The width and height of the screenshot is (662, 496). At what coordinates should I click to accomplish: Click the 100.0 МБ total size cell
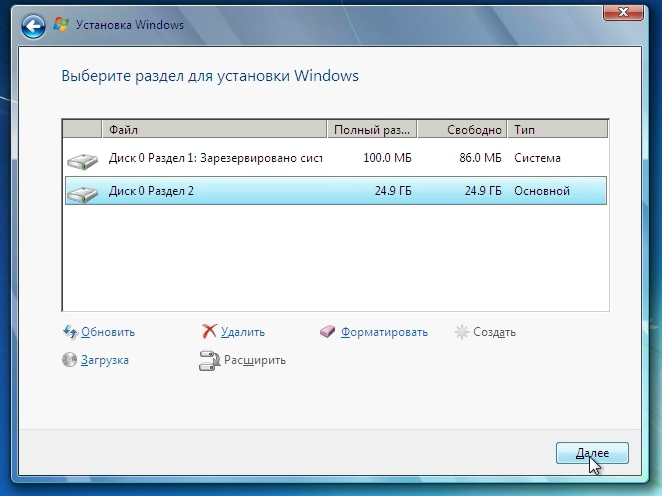387,158
